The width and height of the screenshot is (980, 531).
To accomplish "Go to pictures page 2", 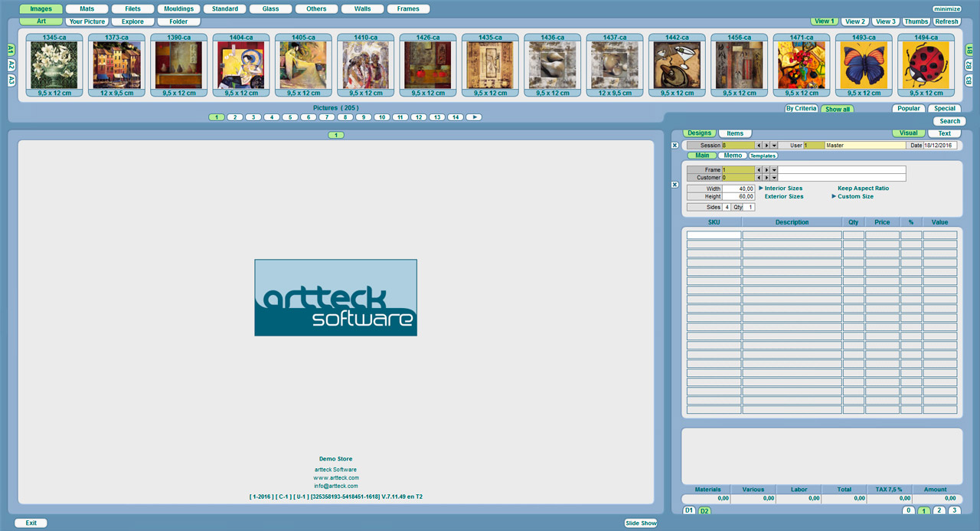I will [x=235, y=117].
